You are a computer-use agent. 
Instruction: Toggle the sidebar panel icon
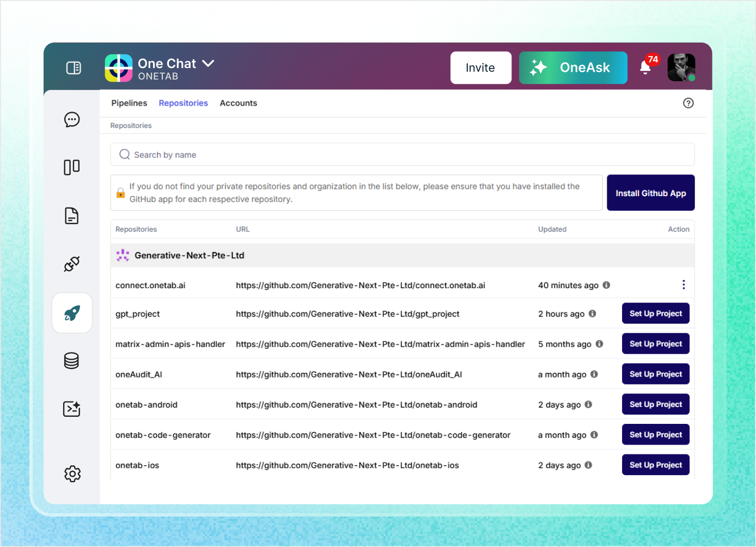tap(74, 68)
